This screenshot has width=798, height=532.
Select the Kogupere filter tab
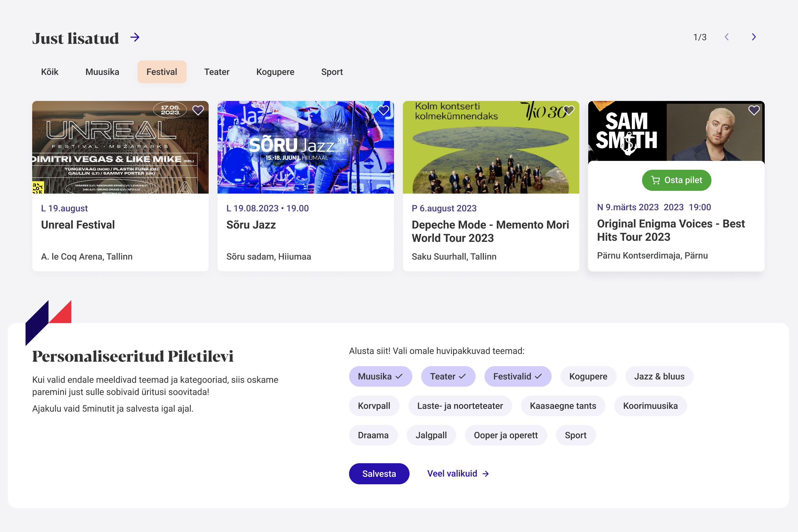[x=275, y=72]
